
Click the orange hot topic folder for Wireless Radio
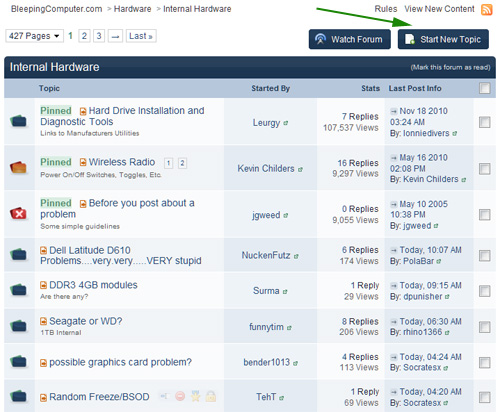pos(19,167)
